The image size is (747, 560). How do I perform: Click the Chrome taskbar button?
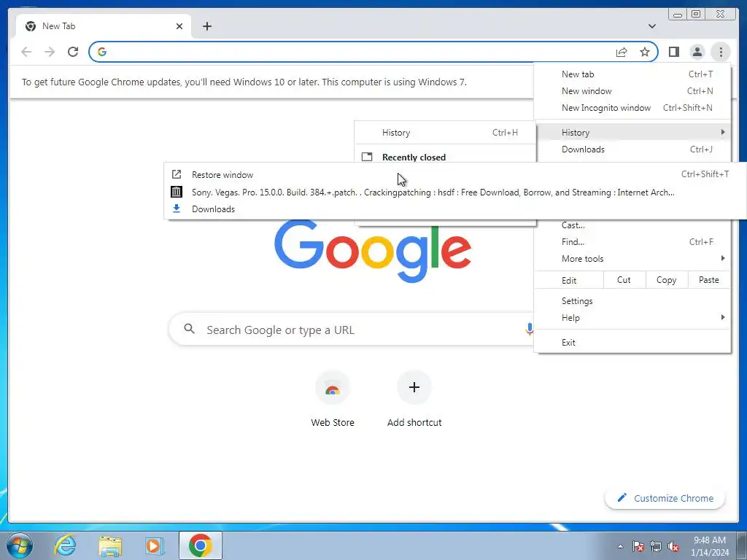point(200,545)
